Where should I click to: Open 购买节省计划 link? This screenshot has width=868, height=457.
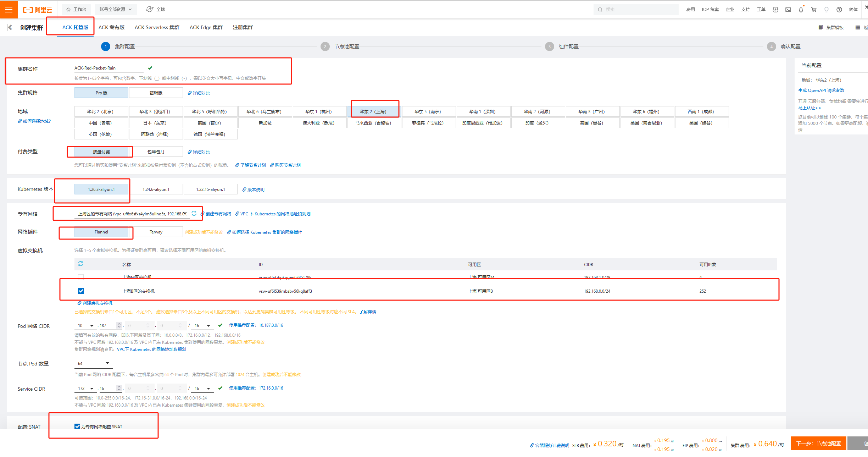click(x=285, y=165)
